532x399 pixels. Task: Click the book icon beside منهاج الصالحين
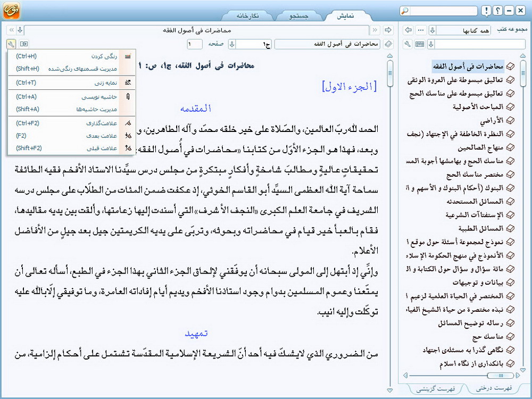[x=510, y=147]
